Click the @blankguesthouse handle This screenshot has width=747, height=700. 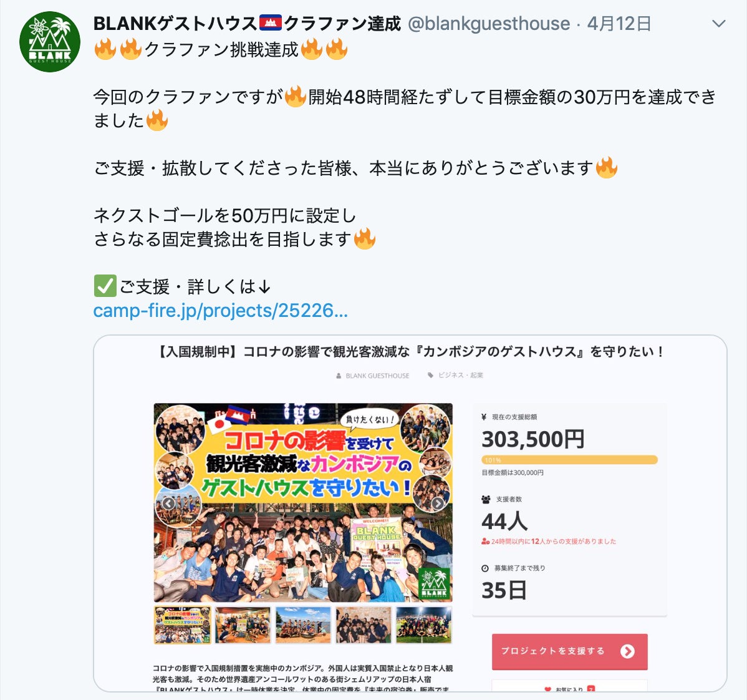[489, 23]
